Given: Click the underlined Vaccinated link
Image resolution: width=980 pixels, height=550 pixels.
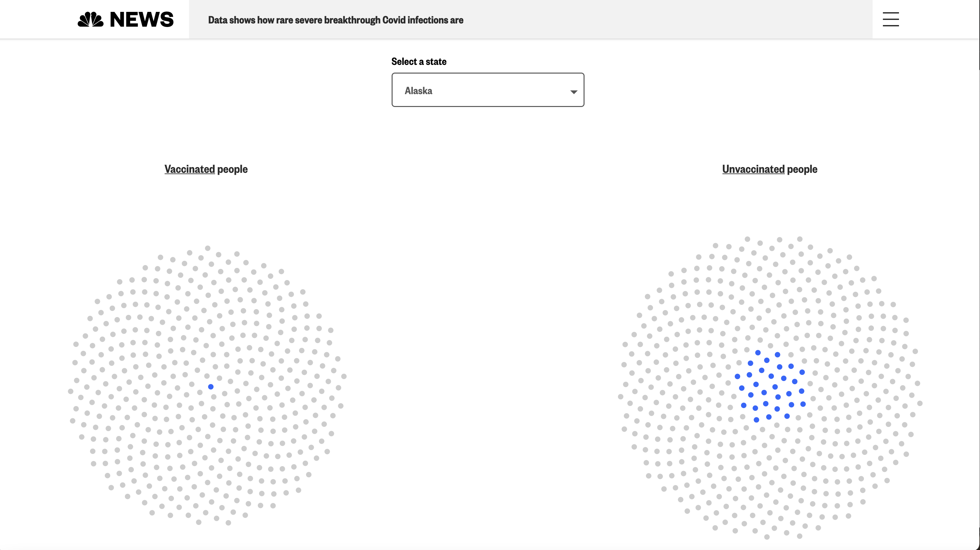Looking at the screenshot, I should tap(189, 169).
